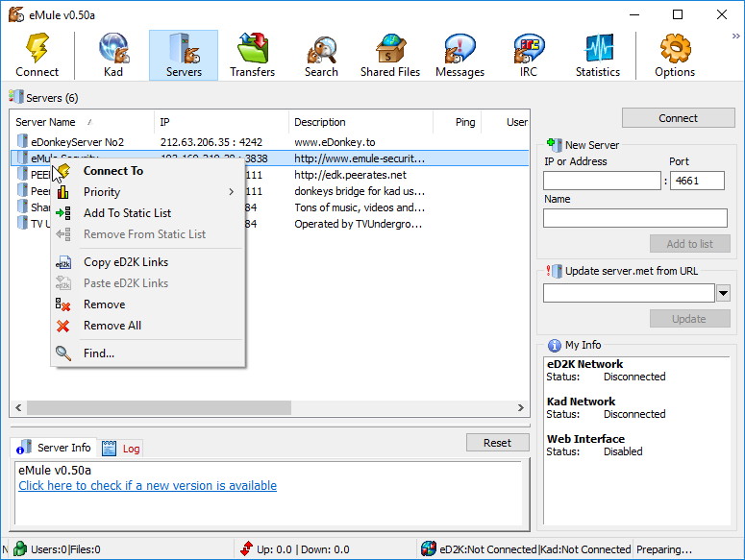Click server list scrollbar right arrow

(521, 407)
